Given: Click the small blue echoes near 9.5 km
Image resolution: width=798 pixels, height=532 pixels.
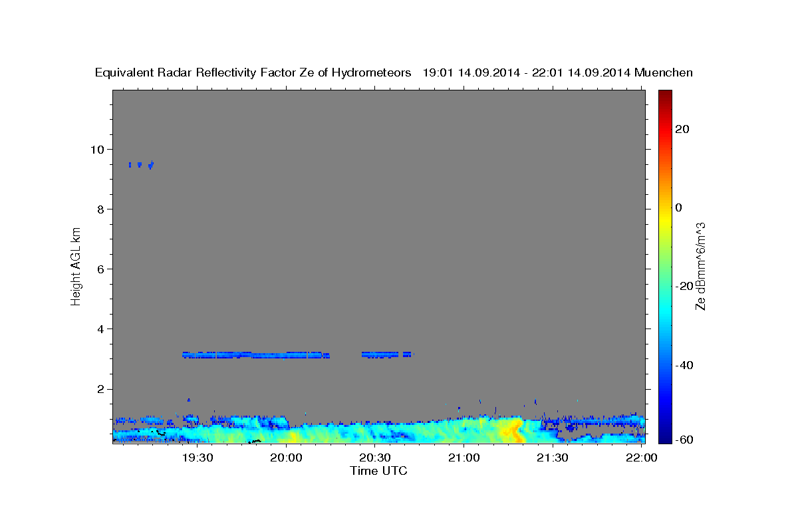Looking at the screenshot, I should 141,164.
